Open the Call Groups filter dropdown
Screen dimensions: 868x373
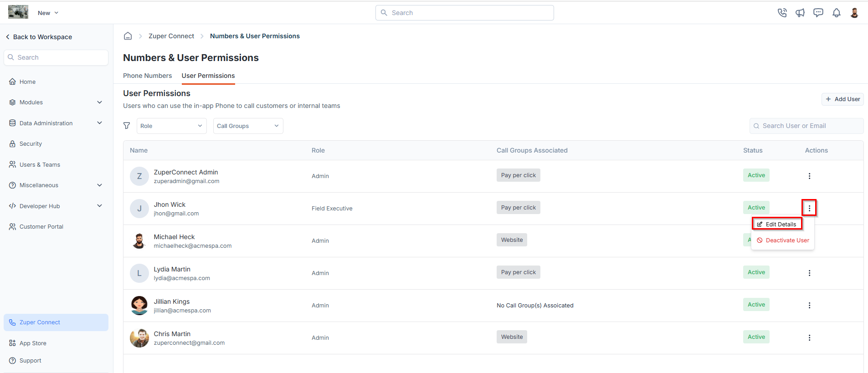tap(248, 126)
